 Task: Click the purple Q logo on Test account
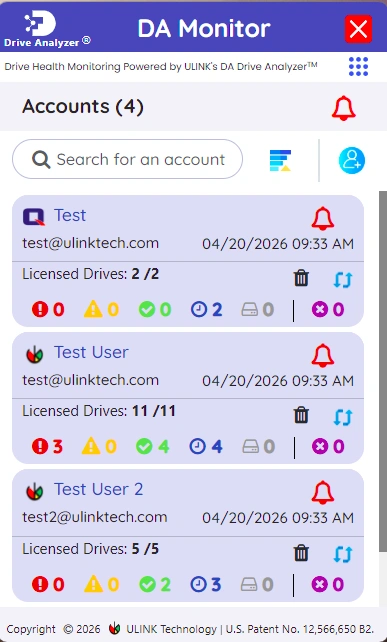pyautogui.click(x=34, y=217)
